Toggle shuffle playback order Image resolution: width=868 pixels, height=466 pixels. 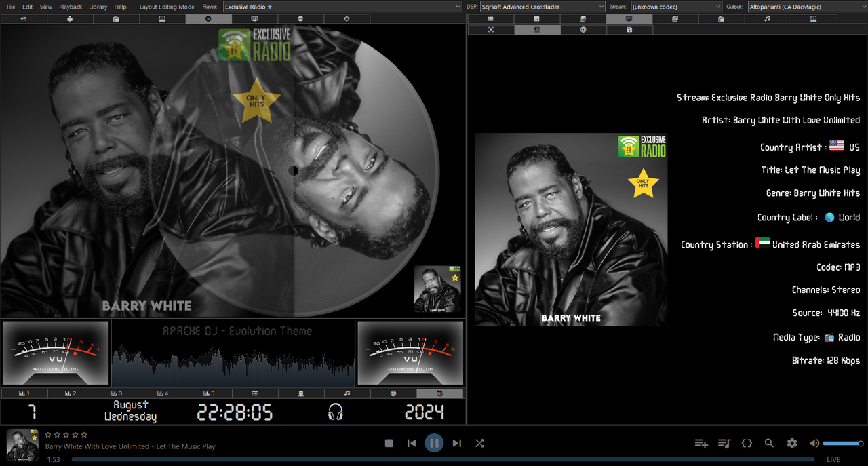click(x=479, y=443)
